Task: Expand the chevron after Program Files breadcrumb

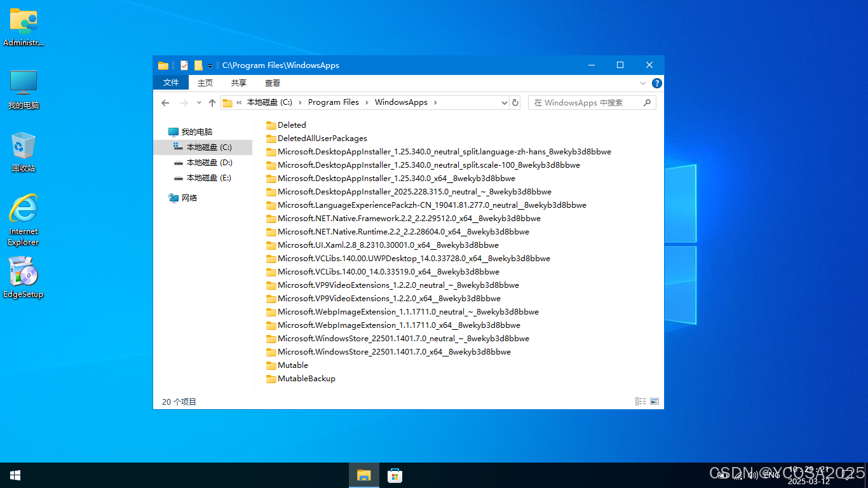Action: 367,102
